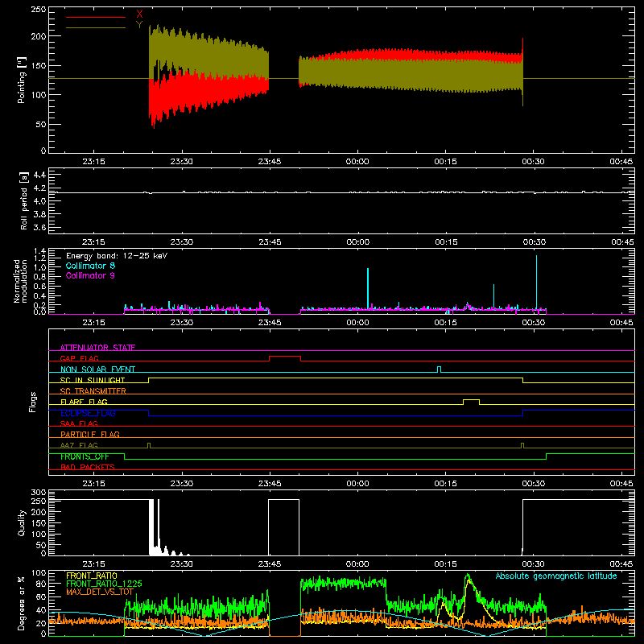The image size is (644, 644).
Task: Click the Pointing axis title
Action: pyautogui.click(x=22, y=80)
